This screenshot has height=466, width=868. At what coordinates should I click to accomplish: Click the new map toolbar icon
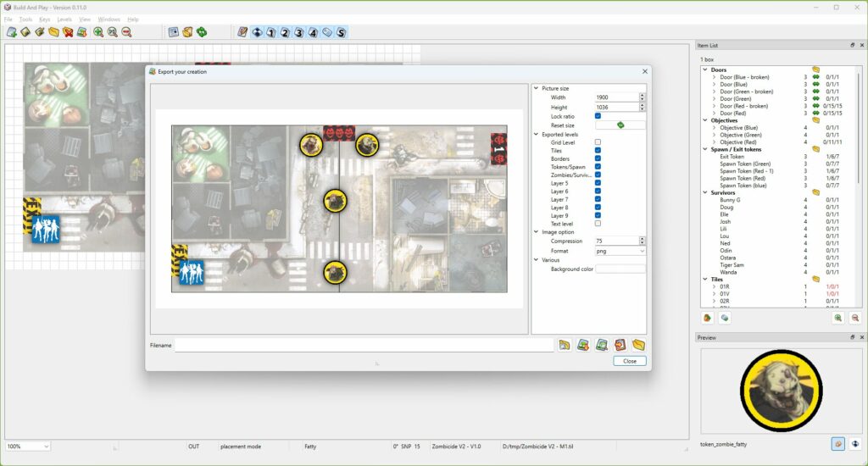coord(12,32)
